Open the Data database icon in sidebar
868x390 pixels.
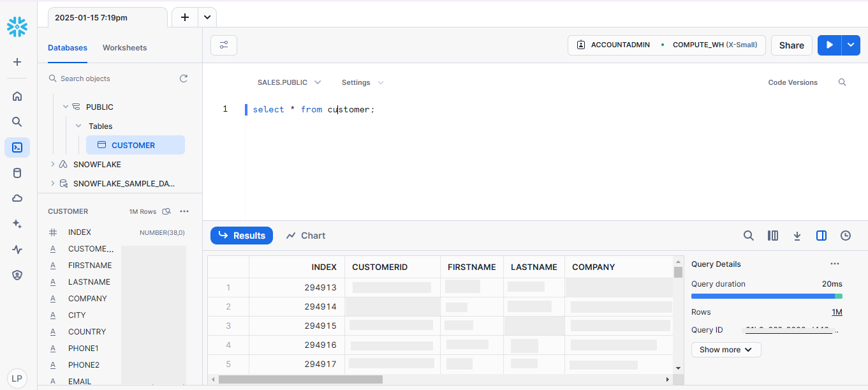(17, 173)
